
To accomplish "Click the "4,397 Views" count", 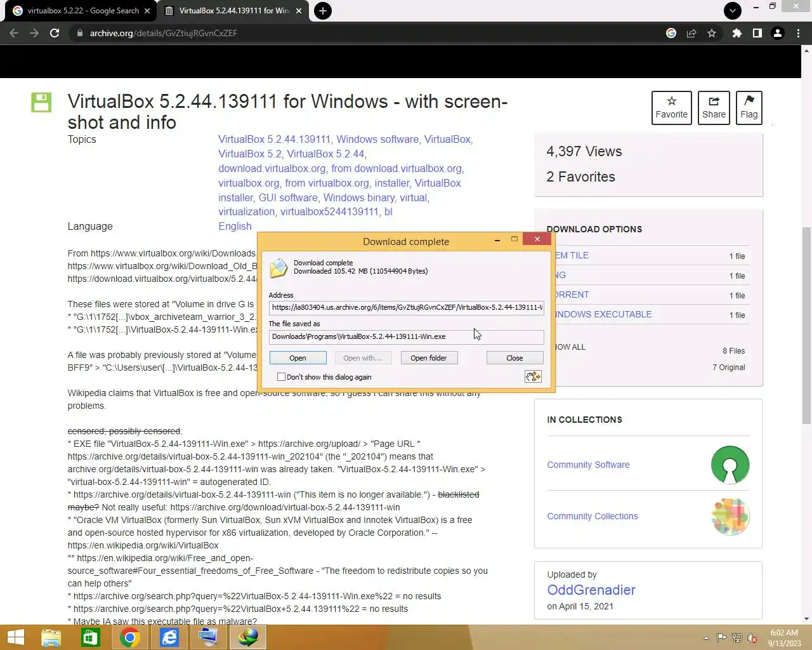I will [584, 152].
